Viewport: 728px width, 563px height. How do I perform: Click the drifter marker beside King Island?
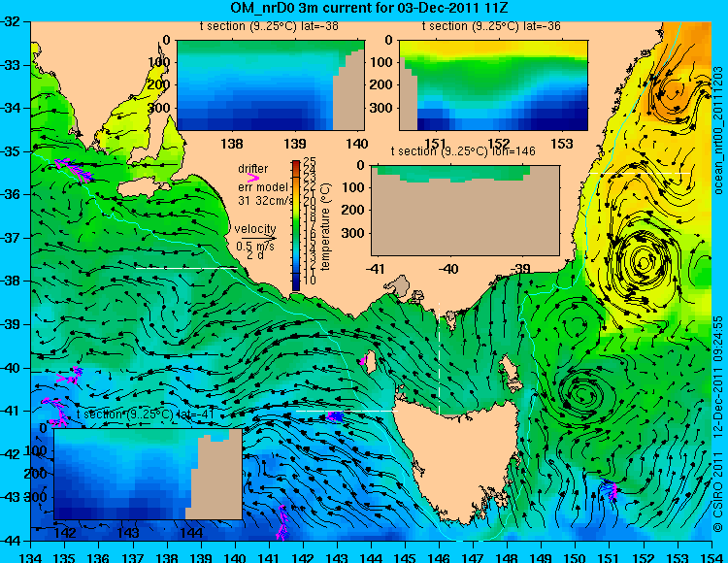tap(363, 361)
